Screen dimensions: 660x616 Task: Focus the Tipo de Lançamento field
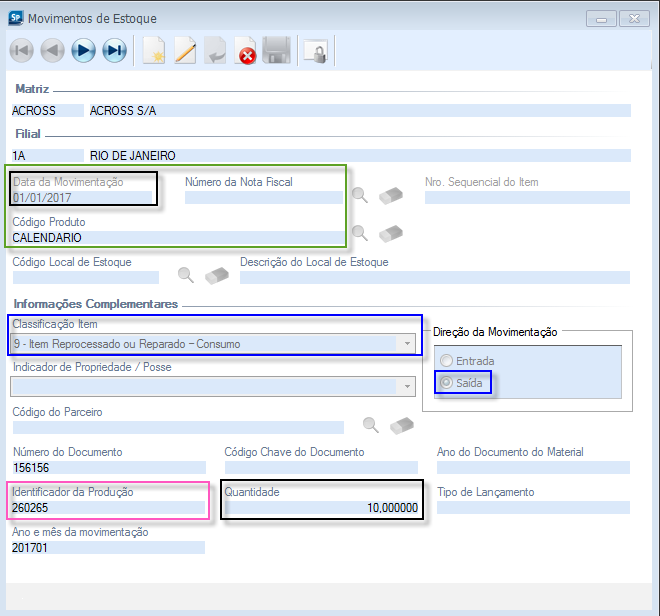tap(533, 507)
